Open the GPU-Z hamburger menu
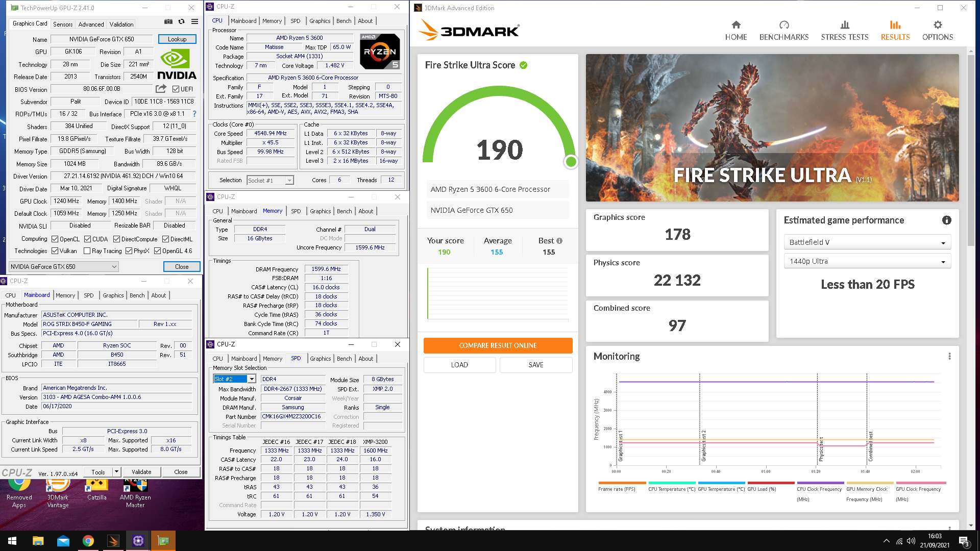The width and height of the screenshot is (980, 551). pos(194,22)
